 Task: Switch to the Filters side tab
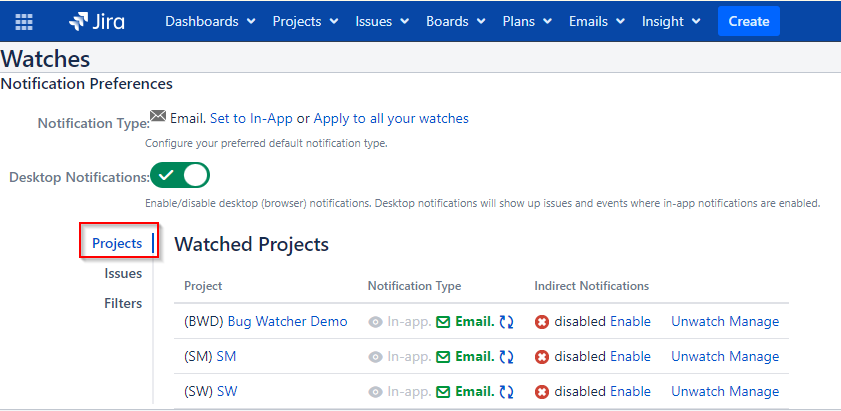(123, 304)
